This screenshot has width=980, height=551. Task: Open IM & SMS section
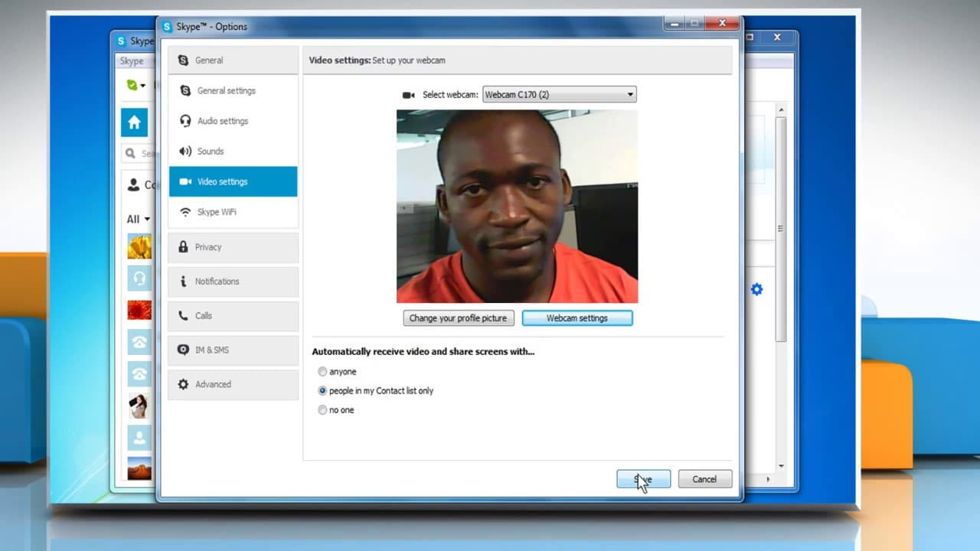coord(234,350)
